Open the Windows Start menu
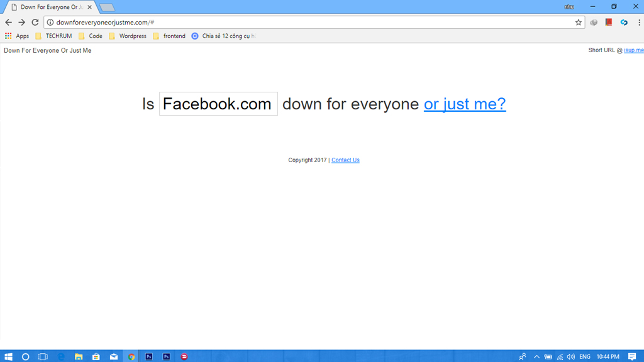 [8, 357]
